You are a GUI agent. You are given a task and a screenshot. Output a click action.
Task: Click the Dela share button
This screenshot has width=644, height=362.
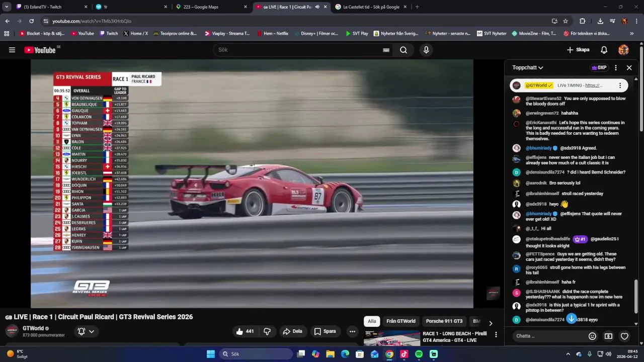click(293, 331)
